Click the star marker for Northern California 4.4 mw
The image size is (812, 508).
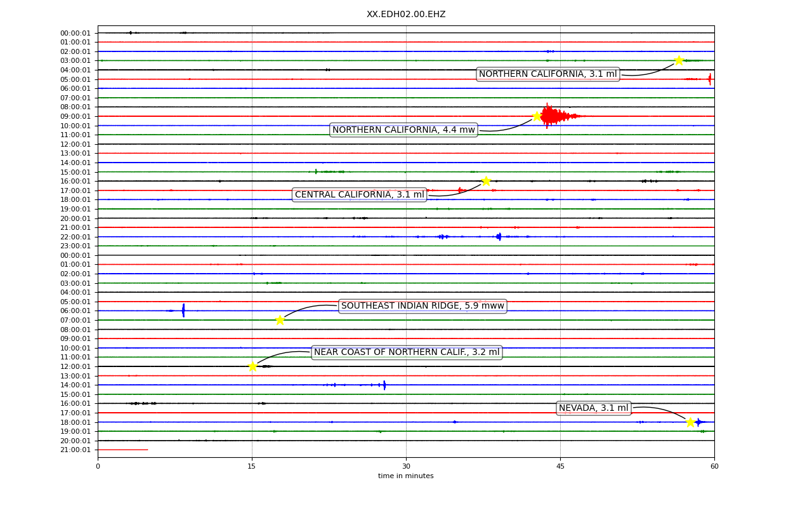[537, 116]
